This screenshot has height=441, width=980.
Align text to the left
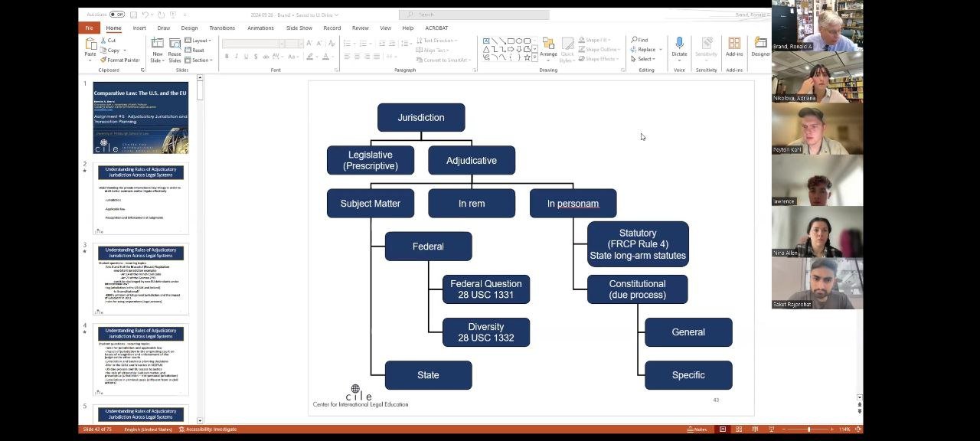(347, 57)
